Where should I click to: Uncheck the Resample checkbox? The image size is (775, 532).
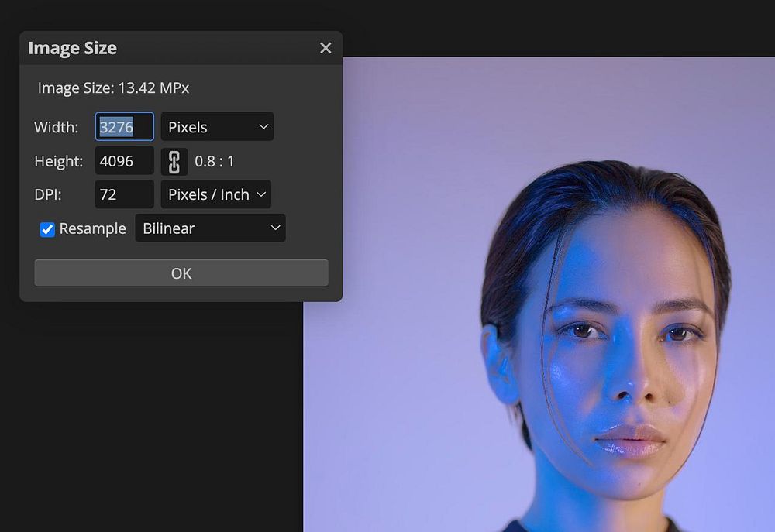point(47,229)
